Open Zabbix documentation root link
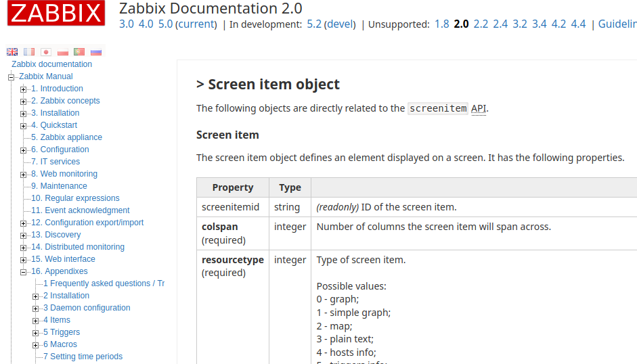The image size is (637, 364). tap(51, 64)
